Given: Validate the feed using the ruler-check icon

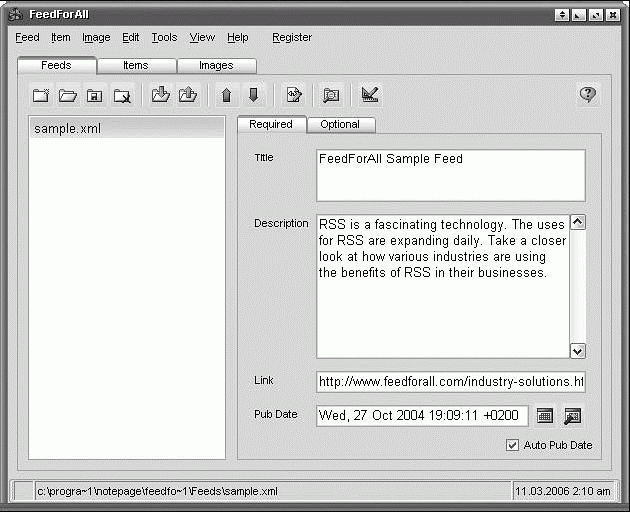Looking at the screenshot, I should 370,95.
